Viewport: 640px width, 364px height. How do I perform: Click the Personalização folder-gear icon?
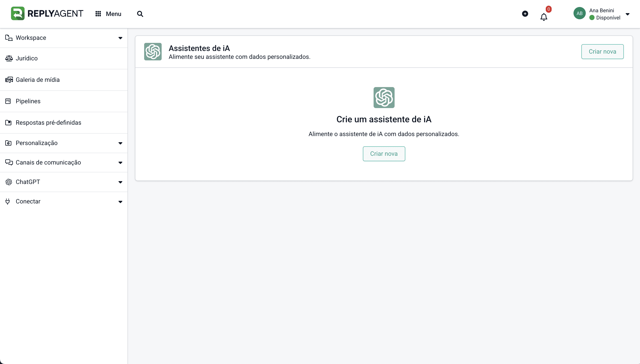point(8,143)
